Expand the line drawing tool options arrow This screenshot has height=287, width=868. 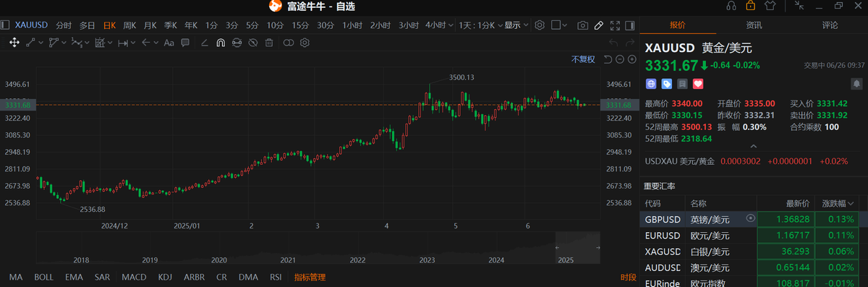click(x=41, y=43)
